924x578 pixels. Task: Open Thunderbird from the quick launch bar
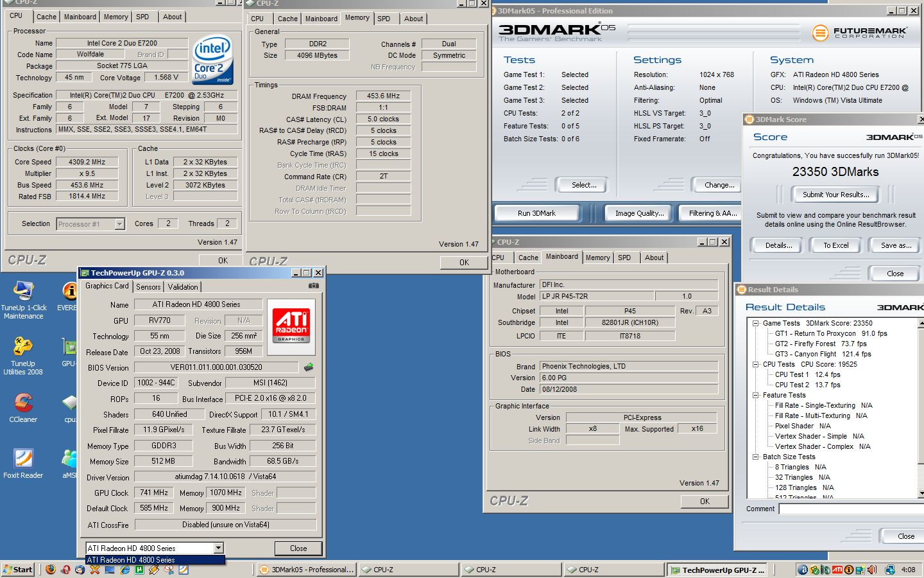(x=80, y=570)
